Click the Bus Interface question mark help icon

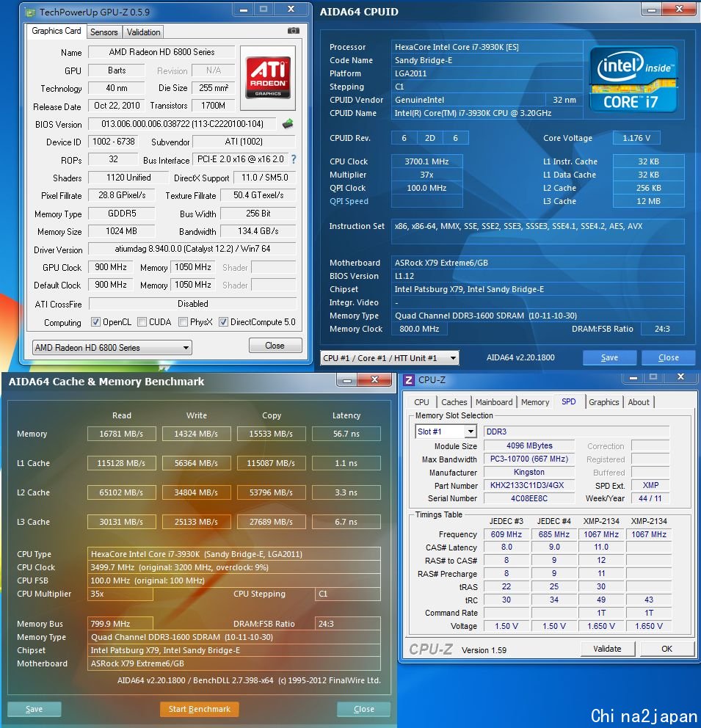tap(294, 159)
